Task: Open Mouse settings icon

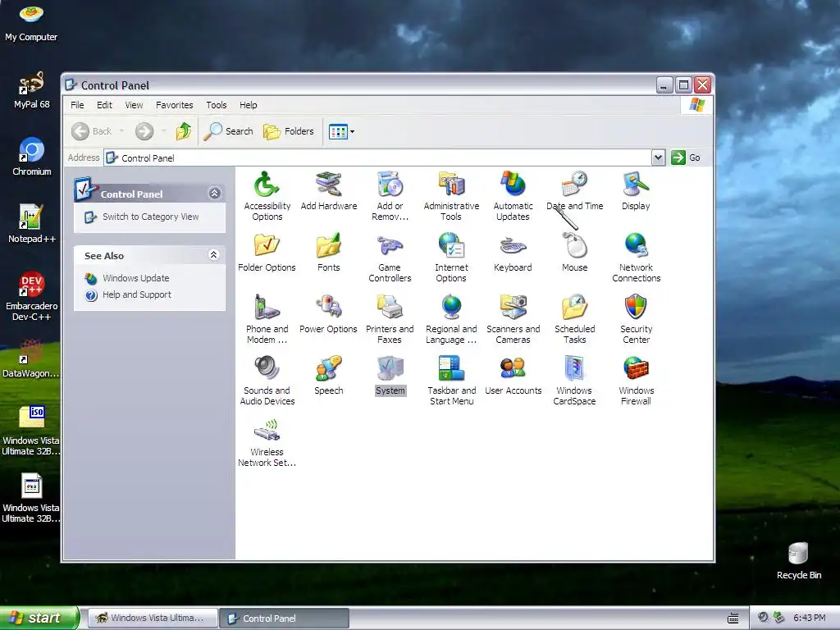Action: pyautogui.click(x=574, y=253)
